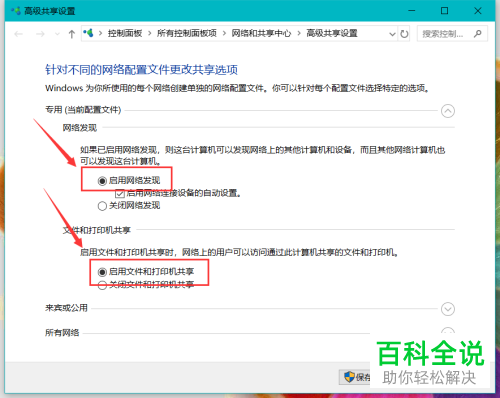The height and width of the screenshot is (398, 500).
Task: Click heading 针对不同的网络配置文件更改共享选项
Action: (x=141, y=70)
